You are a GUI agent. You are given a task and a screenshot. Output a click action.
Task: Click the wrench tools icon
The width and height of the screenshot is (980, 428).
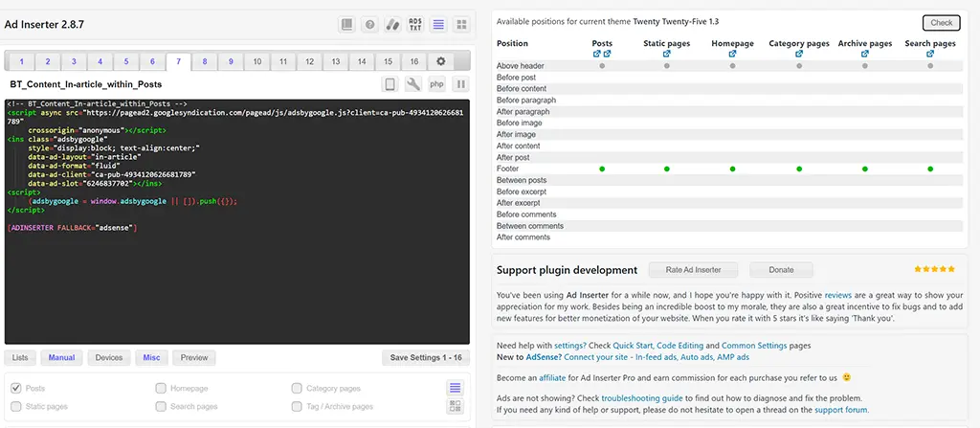[x=413, y=85]
